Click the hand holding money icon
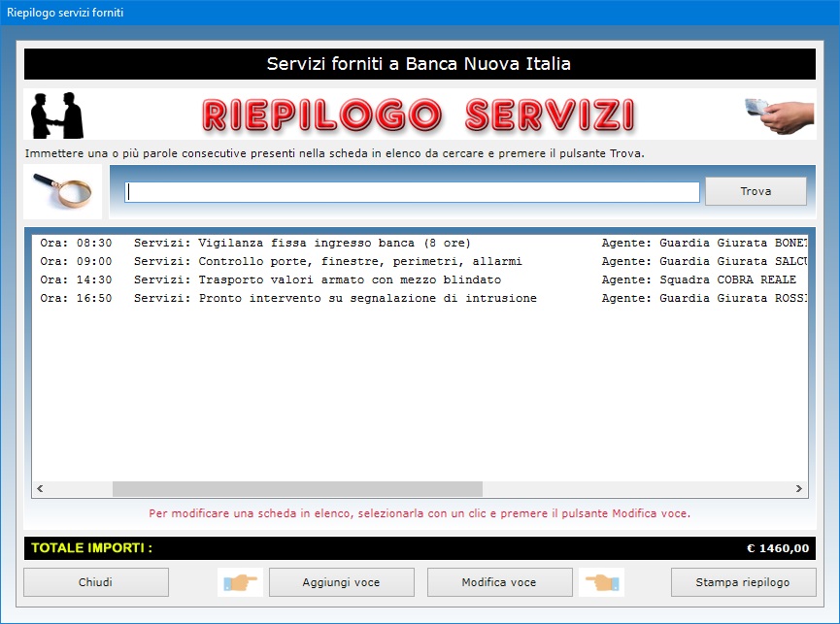The height and width of the screenshot is (624, 840). pos(779,115)
